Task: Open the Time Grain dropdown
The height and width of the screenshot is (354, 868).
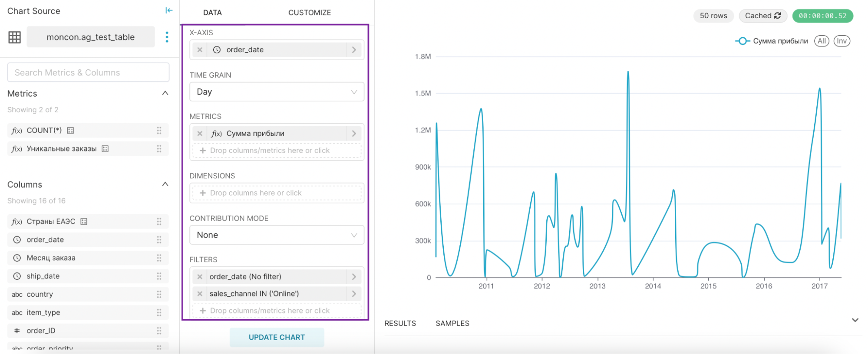Action: (277, 92)
